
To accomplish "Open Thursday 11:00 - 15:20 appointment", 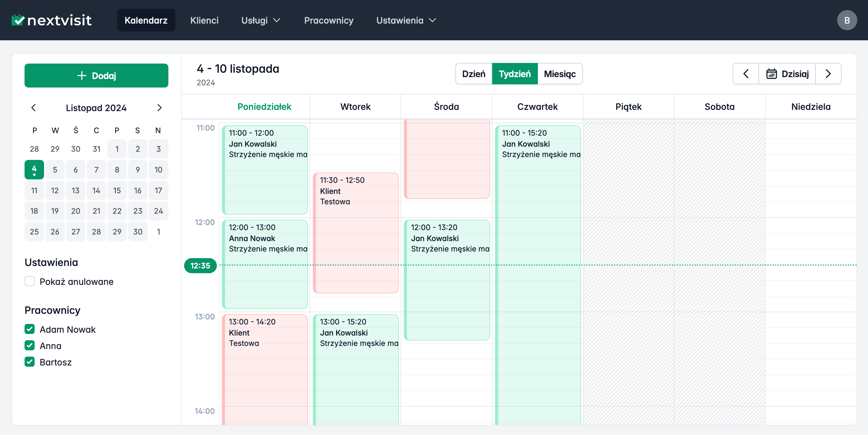I will pyautogui.click(x=538, y=275).
